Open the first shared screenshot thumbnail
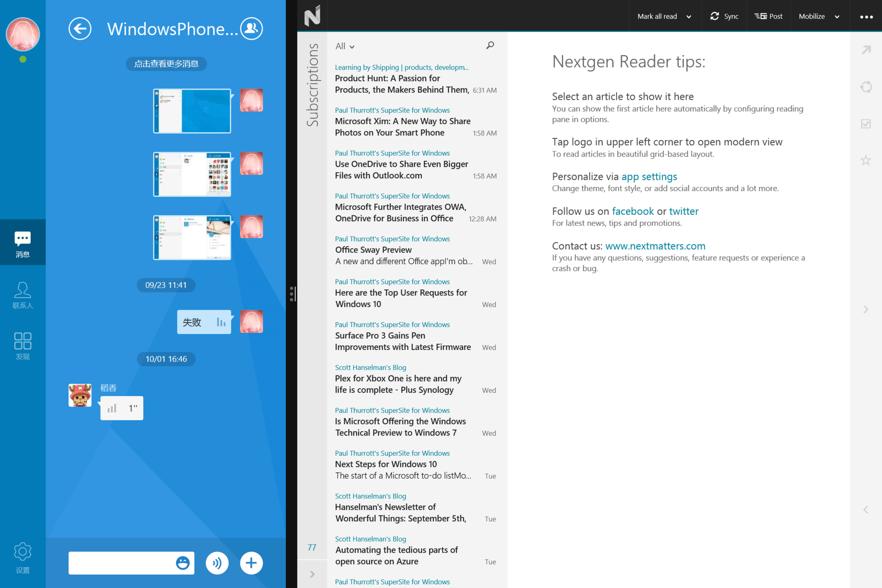 192,111
